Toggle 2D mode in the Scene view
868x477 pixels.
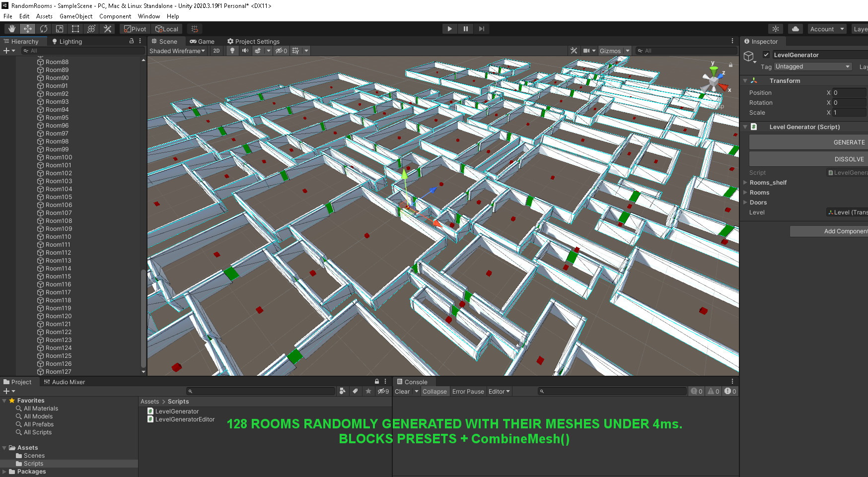click(216, 51)
